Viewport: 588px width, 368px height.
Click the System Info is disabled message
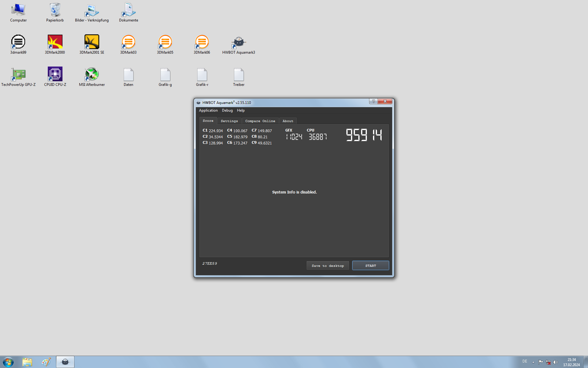click(294, 192)
